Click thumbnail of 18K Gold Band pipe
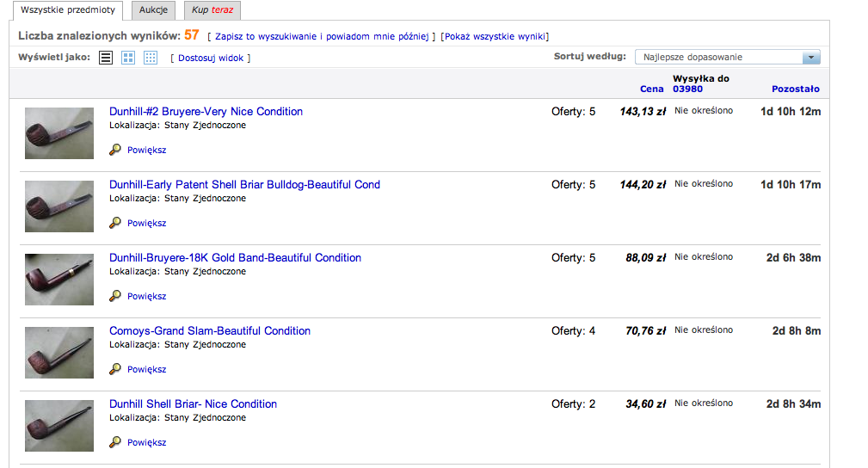Screen dimensions: 868x468 point(59,279)
